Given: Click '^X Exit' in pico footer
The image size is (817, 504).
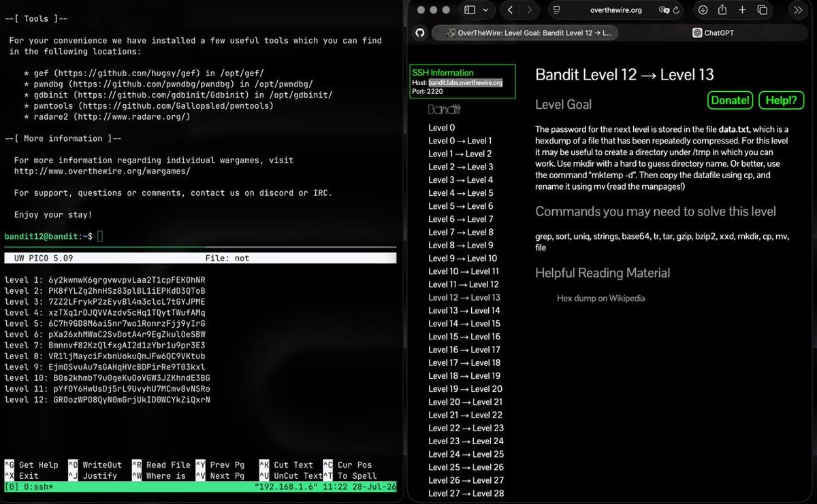Looking at the screenshot, I should (22, 476).
